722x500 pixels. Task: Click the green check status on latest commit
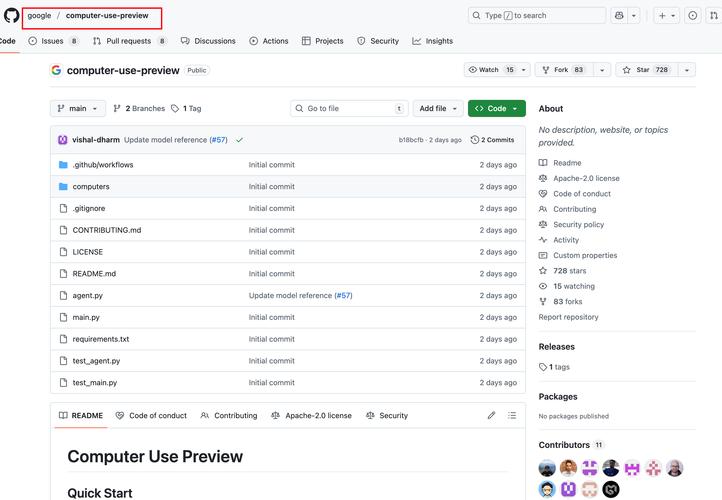[x=239, y=140]
